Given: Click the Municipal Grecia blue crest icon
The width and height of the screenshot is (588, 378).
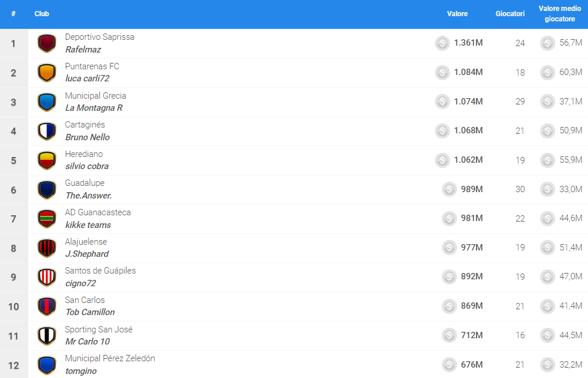Looking at the screenshot, I should 47,102.
